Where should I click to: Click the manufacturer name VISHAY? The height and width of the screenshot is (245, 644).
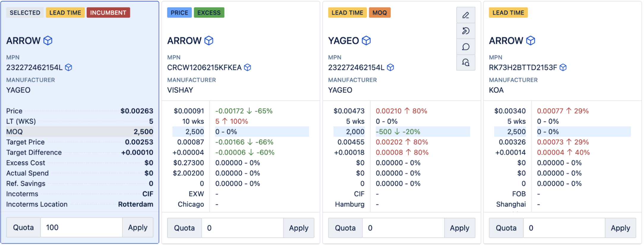tap(180, 90)
